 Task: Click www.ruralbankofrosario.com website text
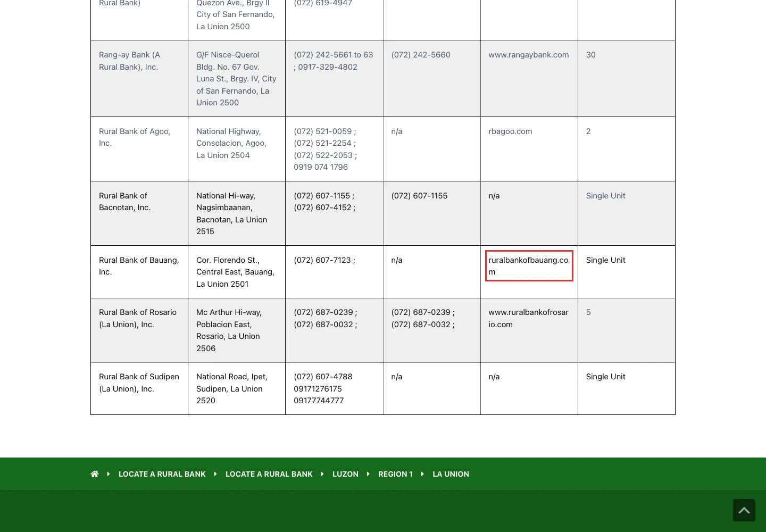[x=529, y=318]
